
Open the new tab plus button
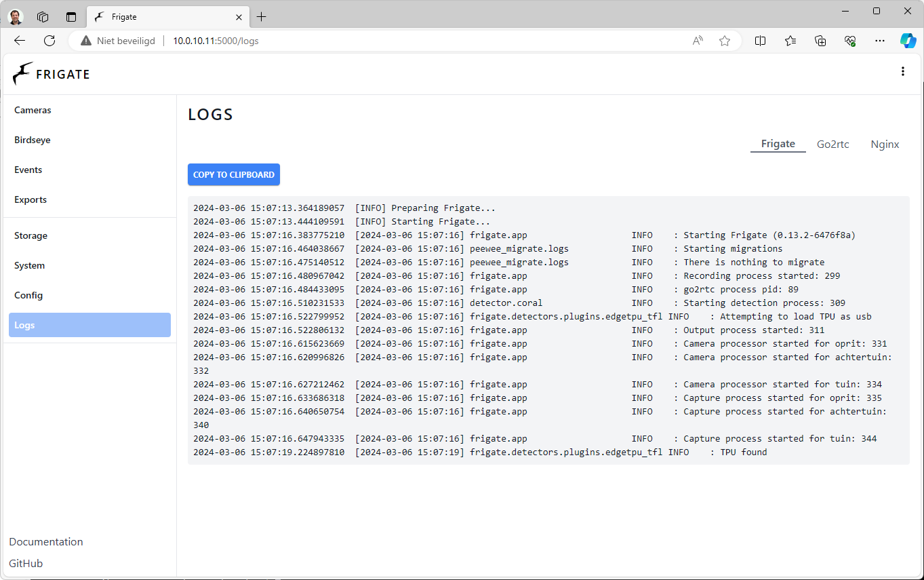pos(262,17)
